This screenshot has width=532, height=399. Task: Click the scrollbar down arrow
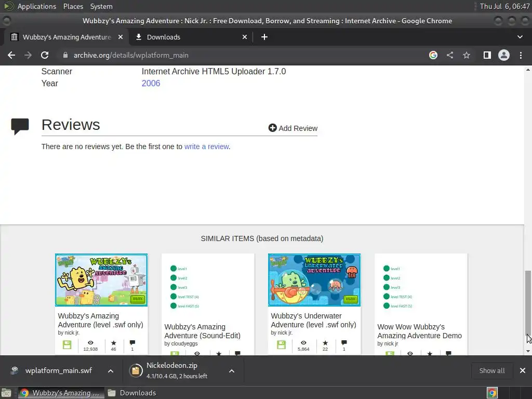(x=528, y=352)
